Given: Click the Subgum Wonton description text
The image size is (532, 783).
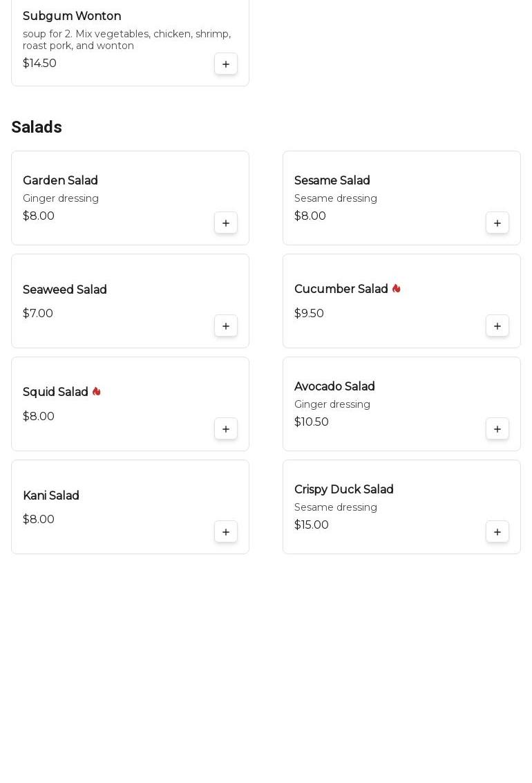Looking at the screenshot, I should coord(126,40).
